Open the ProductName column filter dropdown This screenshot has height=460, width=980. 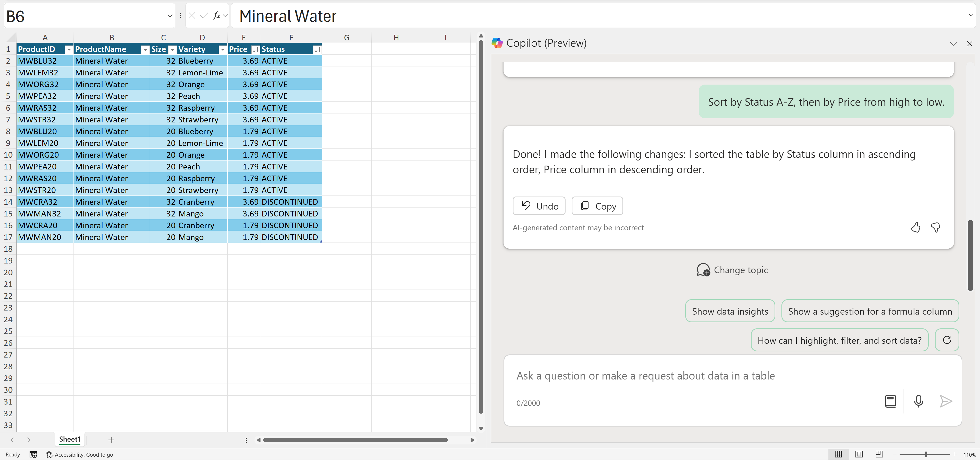click(x=145, y=50)
